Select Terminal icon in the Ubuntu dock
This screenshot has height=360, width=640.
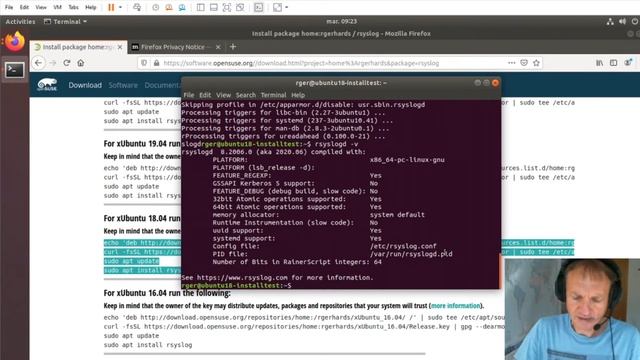click(15, 70)
